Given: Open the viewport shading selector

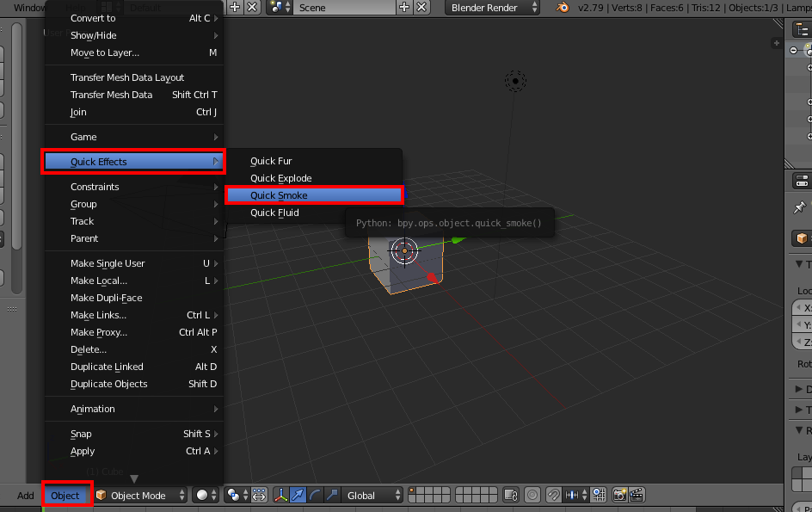Looking at the screenshot, I should pyautogui.click(x=206, y=496).
